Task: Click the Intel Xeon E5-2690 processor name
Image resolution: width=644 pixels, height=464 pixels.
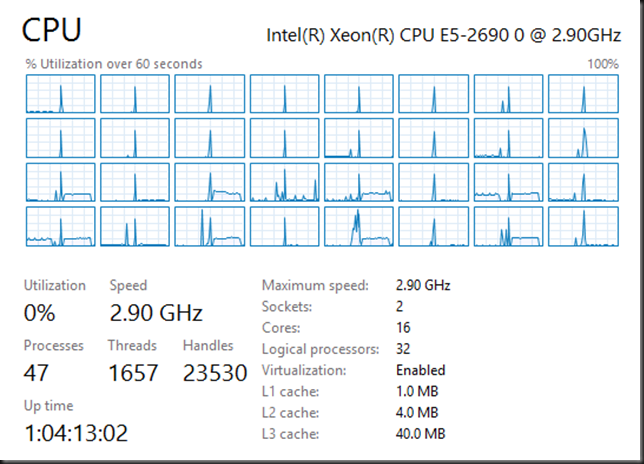Action: click(444, 35)
